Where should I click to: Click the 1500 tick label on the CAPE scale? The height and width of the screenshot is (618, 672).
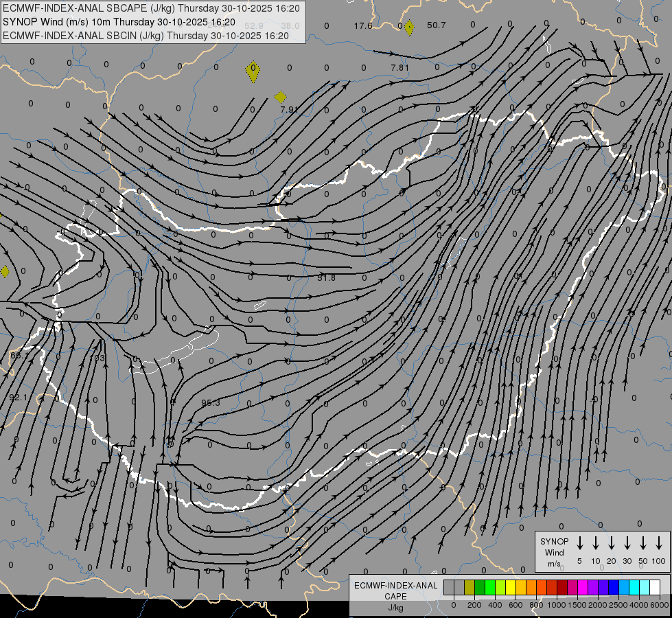click(577, 605)
